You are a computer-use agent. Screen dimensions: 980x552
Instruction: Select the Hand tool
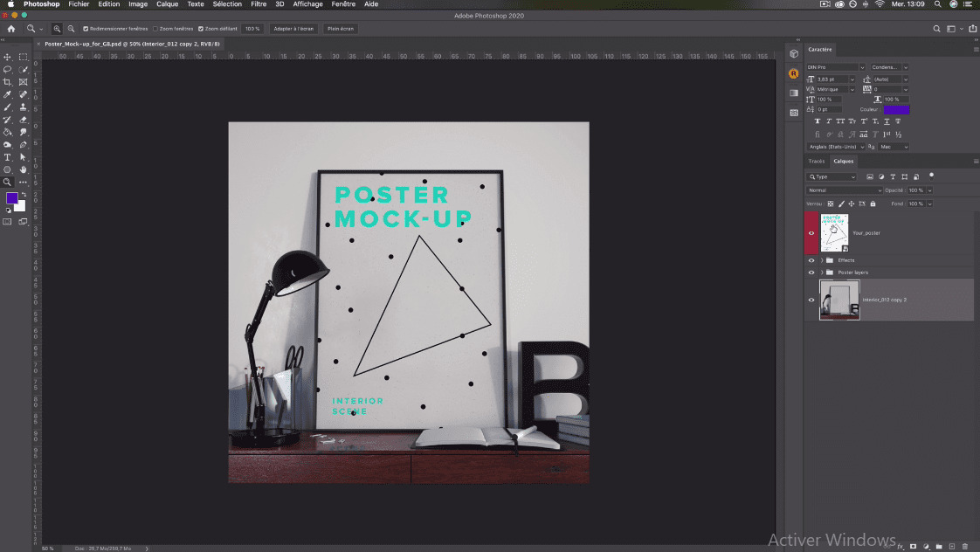(x=23, y=169)
